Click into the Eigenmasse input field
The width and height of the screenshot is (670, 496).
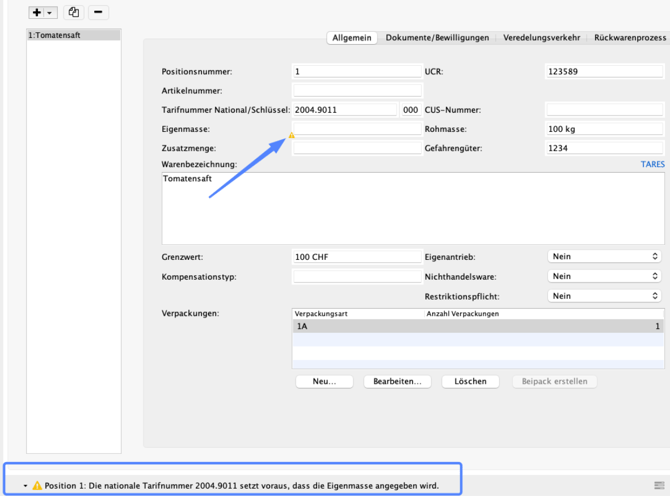pos(357,129)
